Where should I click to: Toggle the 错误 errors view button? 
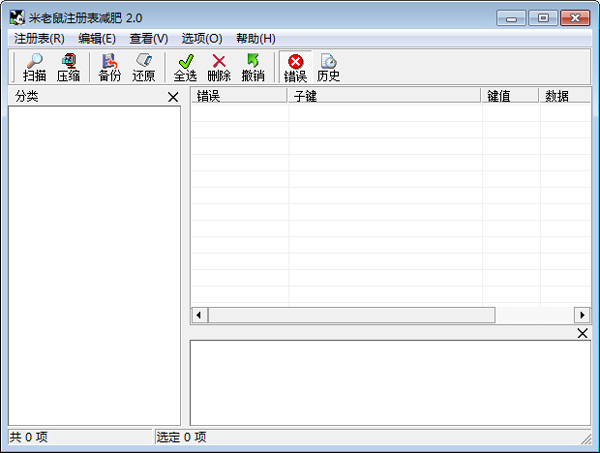coord(295,67)
